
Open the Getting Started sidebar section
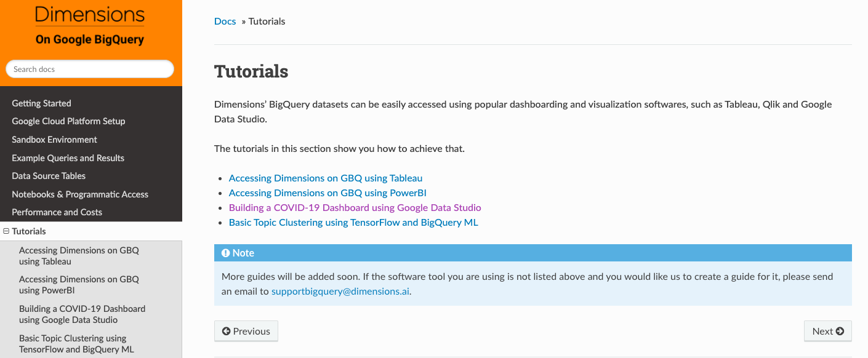(x=41, y=103)
